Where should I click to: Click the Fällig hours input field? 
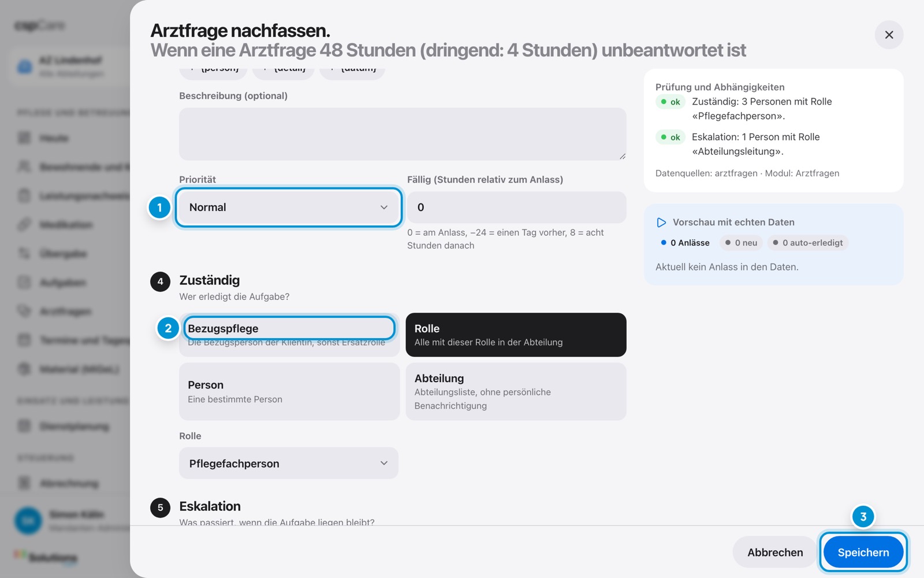click(x=516, y=207)
